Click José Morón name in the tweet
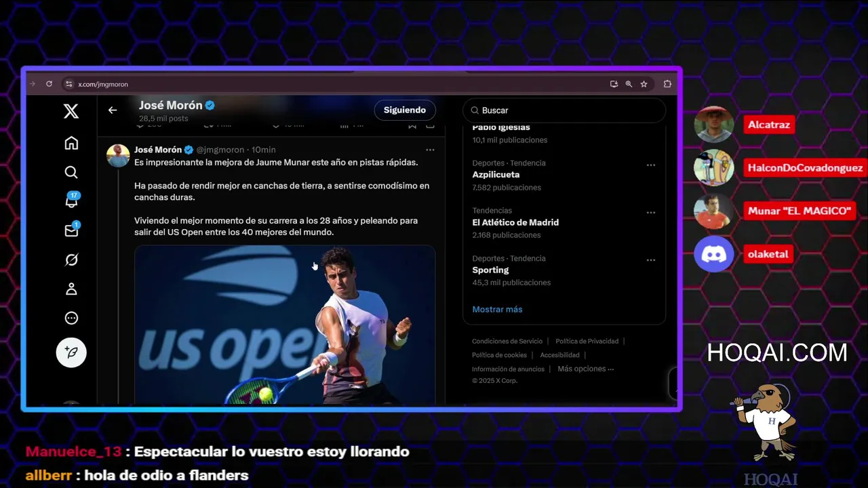The image size is (868, 488). pyautogui.click(x=158, y=150)
